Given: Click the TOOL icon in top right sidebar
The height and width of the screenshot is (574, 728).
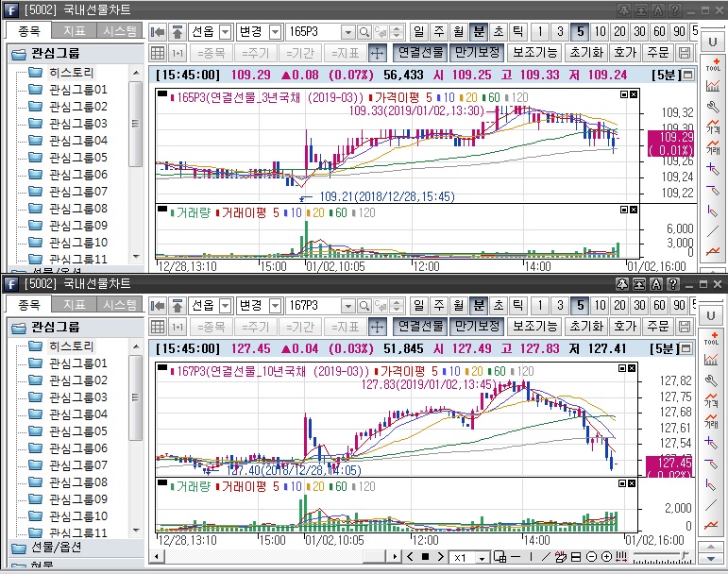Looking at the screenshot, I should [x=713, y=64].
